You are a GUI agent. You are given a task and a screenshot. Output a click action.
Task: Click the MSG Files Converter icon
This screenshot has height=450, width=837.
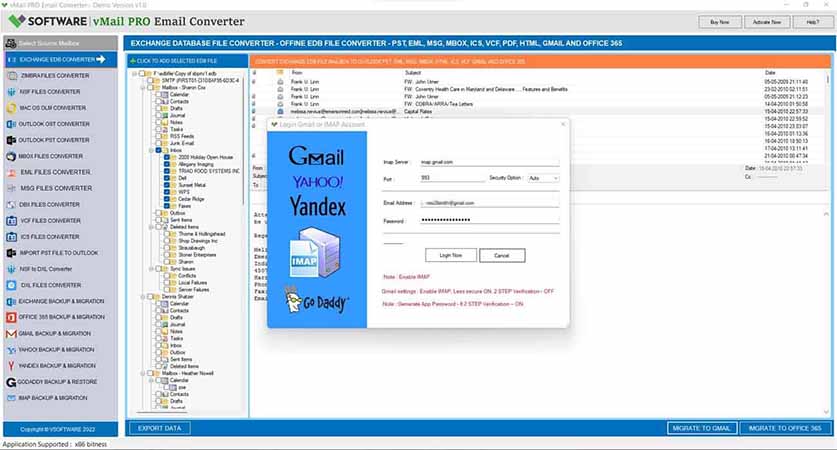(x=12, y=188)
